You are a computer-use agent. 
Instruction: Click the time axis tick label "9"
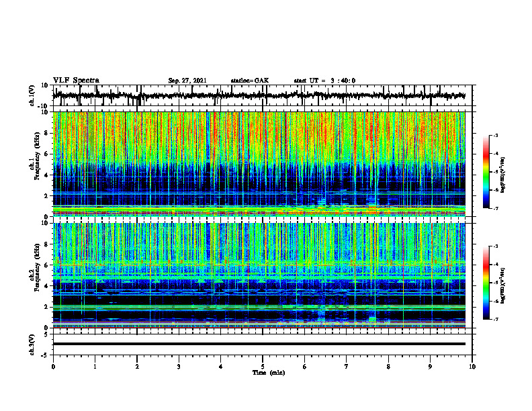430,367
